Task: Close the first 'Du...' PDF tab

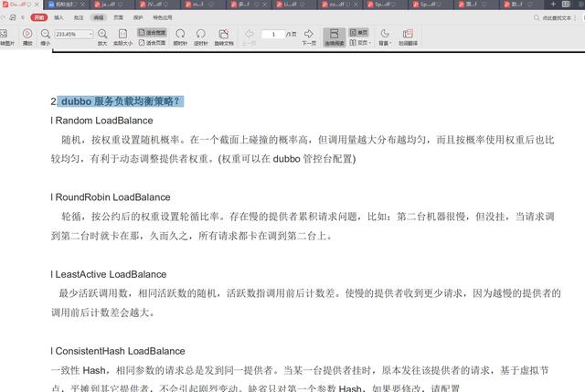Action: point(37,5)
